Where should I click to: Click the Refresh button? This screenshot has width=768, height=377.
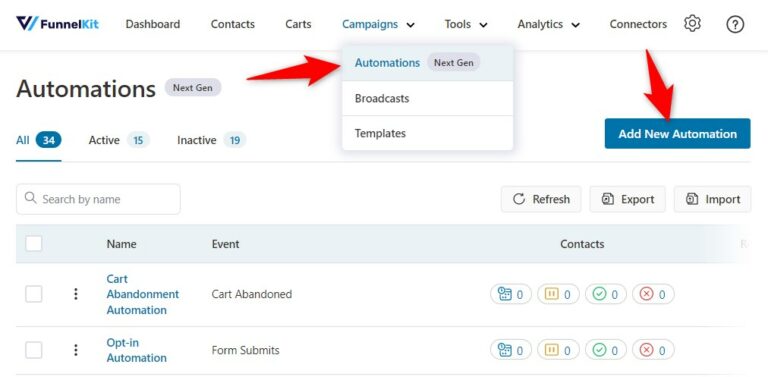(541, 199)
